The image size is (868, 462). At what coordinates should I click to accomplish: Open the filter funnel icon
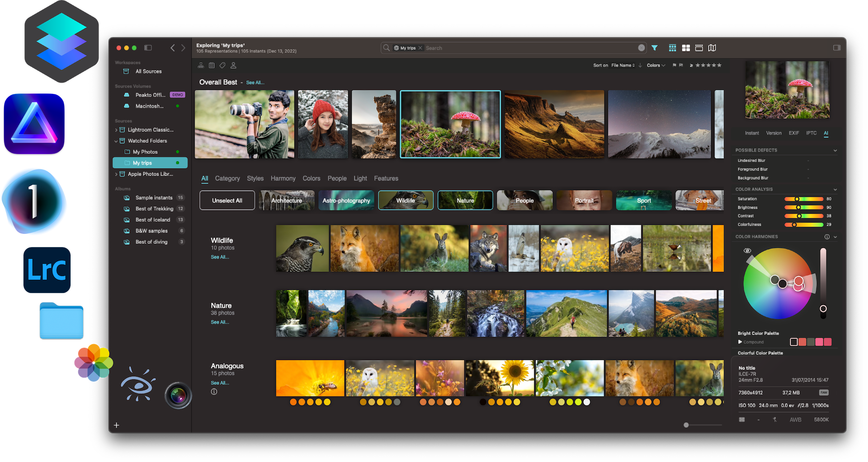(655, 48)
